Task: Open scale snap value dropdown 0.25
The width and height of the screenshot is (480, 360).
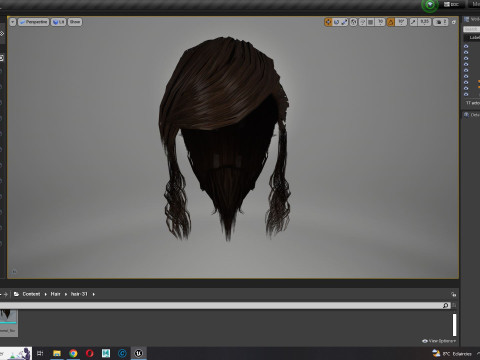Action: coord(424,22)
